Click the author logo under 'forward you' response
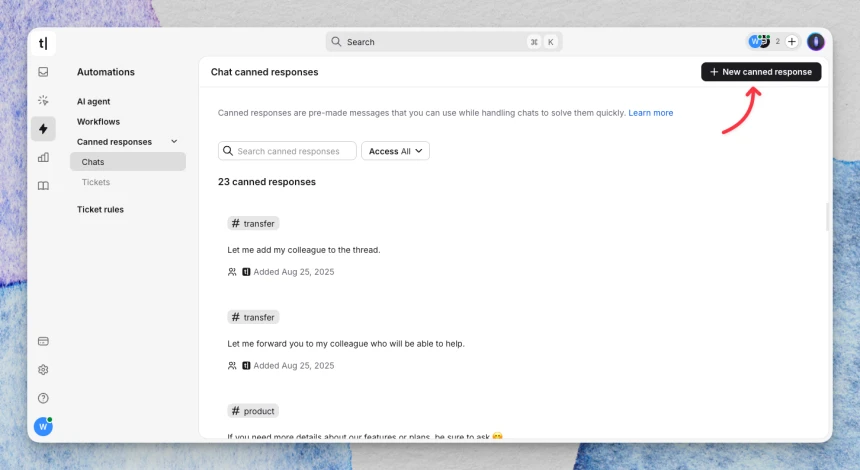 click(246, 366)
